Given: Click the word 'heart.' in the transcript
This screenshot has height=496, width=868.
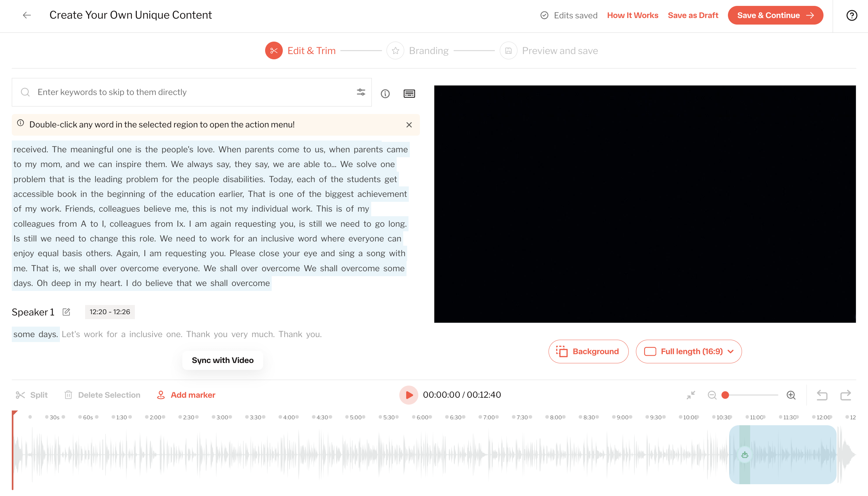Looking at the screenshot, I should click(111, 283).
